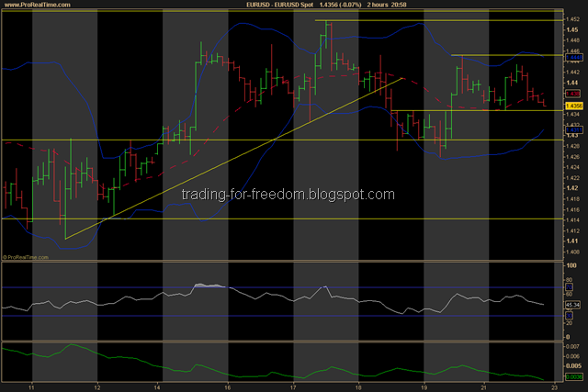Click the 1.442 price axis label
The width and height of the screenshot is (588, 392).
(573, 72)
